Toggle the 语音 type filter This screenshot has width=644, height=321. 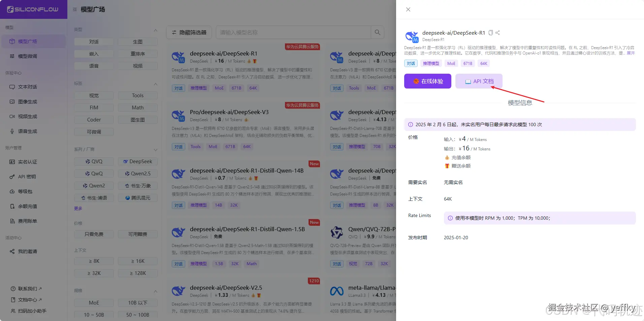(94, 66)
